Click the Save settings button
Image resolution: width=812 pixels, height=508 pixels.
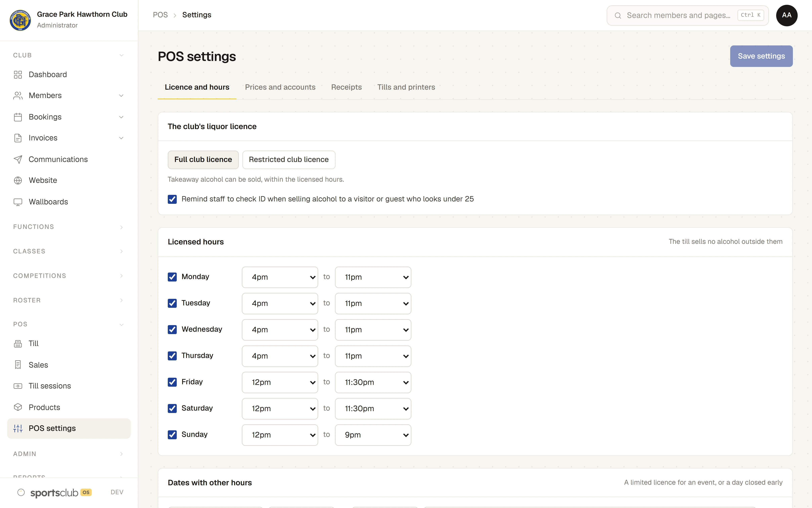click(761, 56)
